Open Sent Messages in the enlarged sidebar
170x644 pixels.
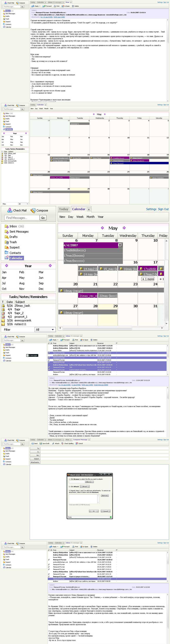(16, 231)
